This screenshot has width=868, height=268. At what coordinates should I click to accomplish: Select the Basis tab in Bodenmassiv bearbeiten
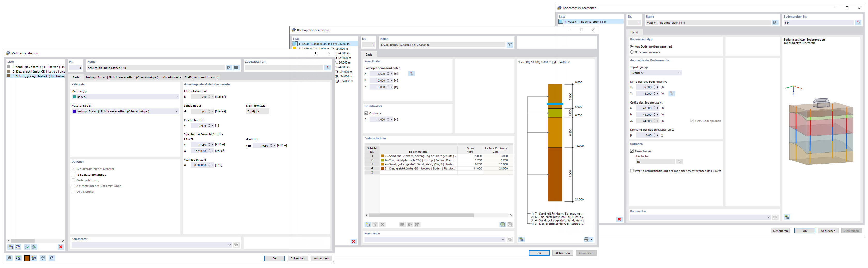click(x=634, y=32)
